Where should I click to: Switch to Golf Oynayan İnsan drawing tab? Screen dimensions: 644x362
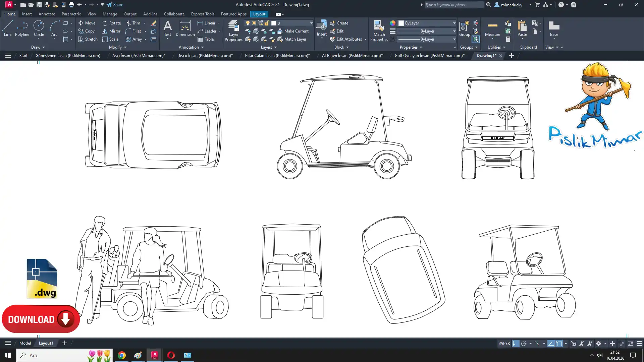pos(429,56)
